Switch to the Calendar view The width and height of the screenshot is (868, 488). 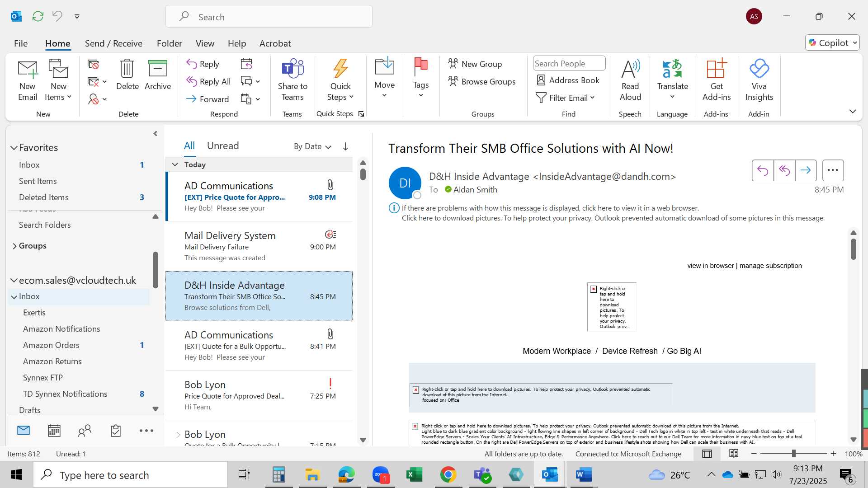tap(54, 431)
